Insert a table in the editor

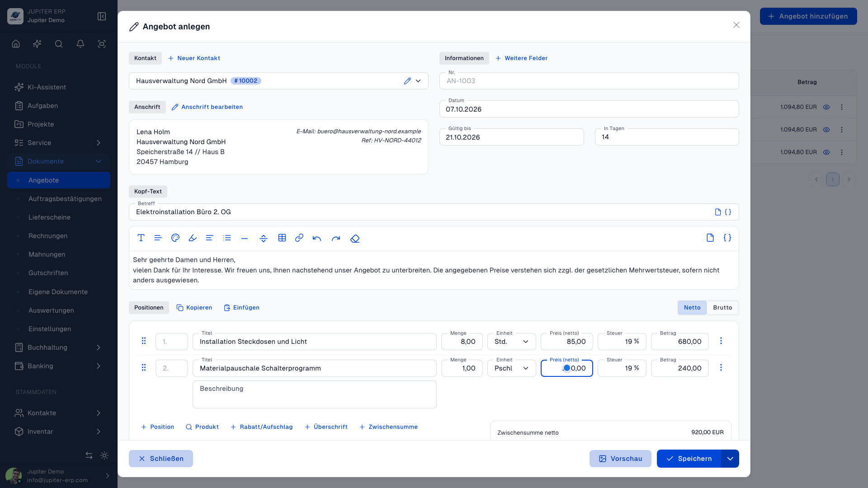click(282, 238)
